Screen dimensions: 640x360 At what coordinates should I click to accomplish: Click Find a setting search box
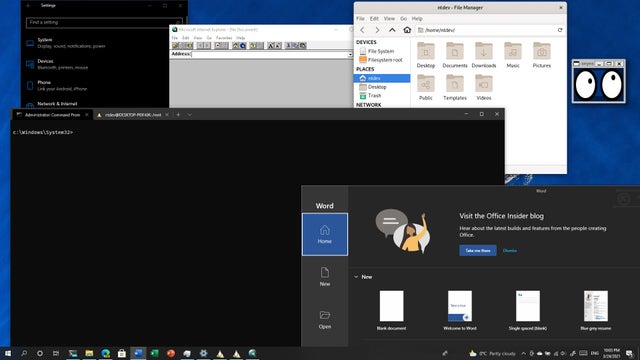point(104,22)
